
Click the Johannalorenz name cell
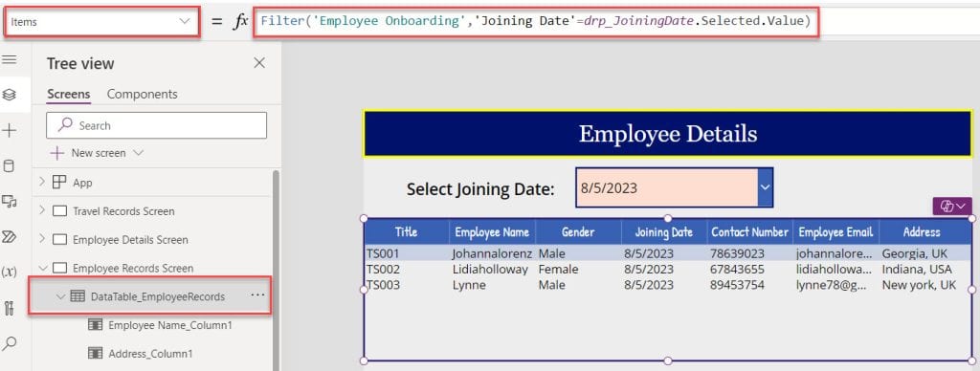pyautogui.click(x=493, y=253)
